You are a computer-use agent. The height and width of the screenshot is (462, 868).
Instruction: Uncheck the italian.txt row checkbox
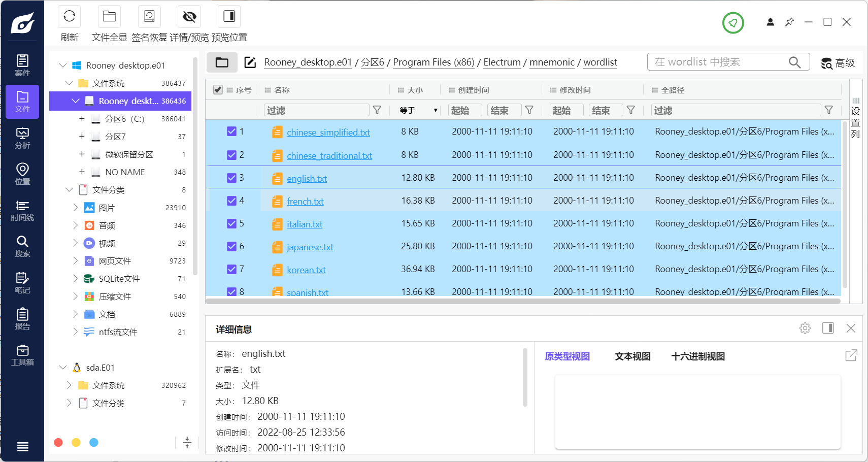tap(231, 223)
